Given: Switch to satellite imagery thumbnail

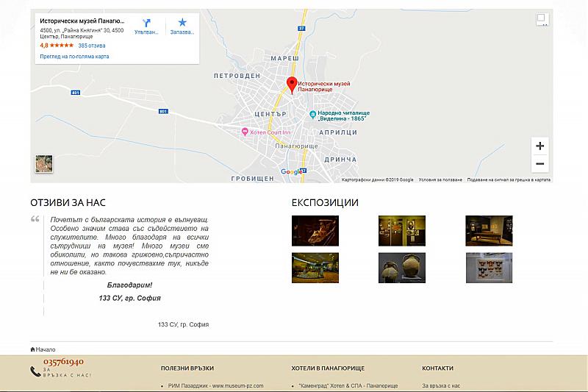Looking at the screenshot, I should coord(44,164).
